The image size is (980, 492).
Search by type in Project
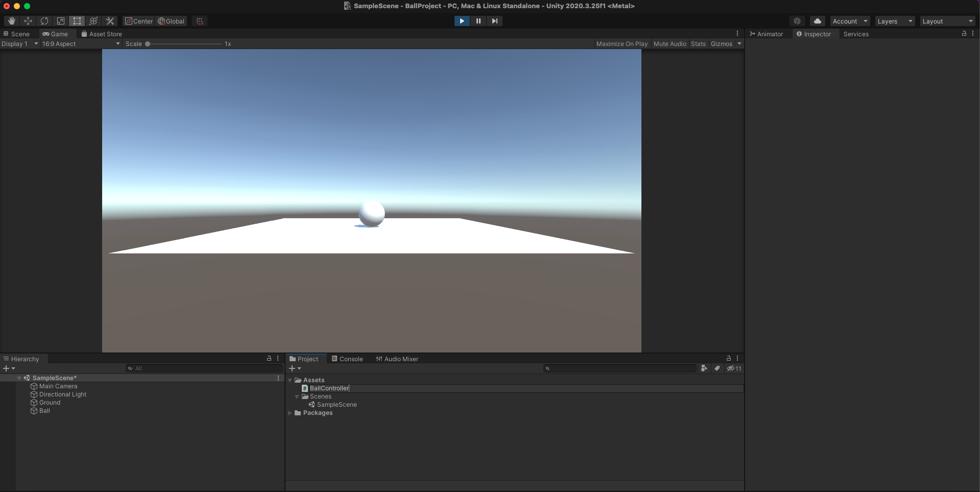click(x=704, y=368)
